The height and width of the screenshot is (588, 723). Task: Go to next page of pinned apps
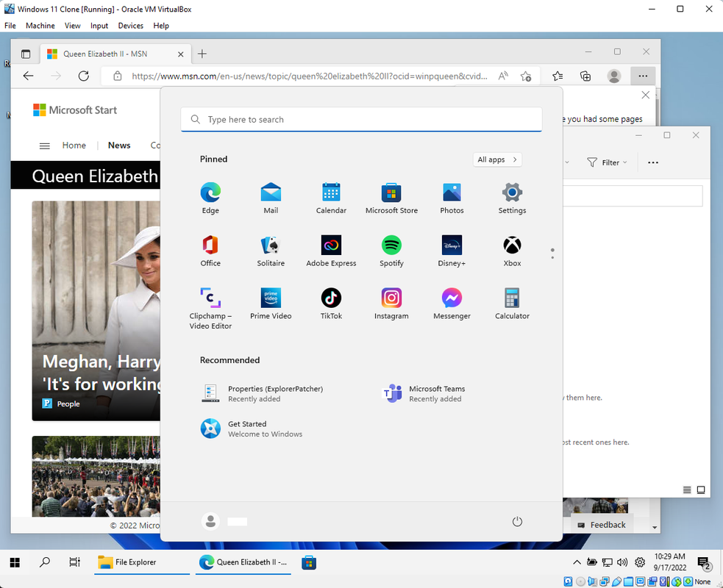click(x=552, y=257)
